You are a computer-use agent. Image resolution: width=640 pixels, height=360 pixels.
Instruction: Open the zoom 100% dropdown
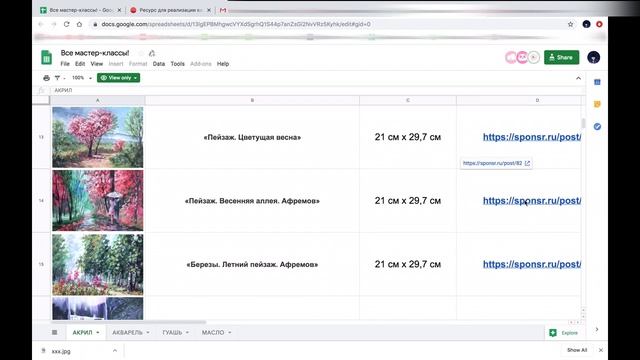pyautogui.click(x=82, y=78)
